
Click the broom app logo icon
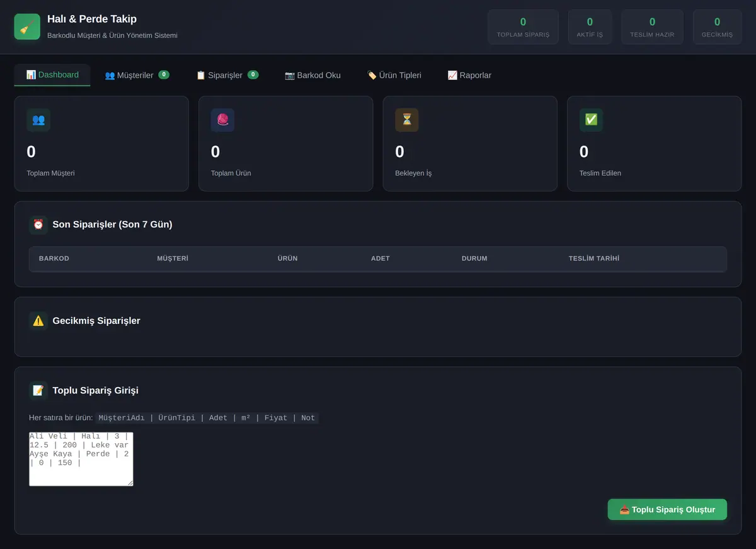click(x=27, y=26)
